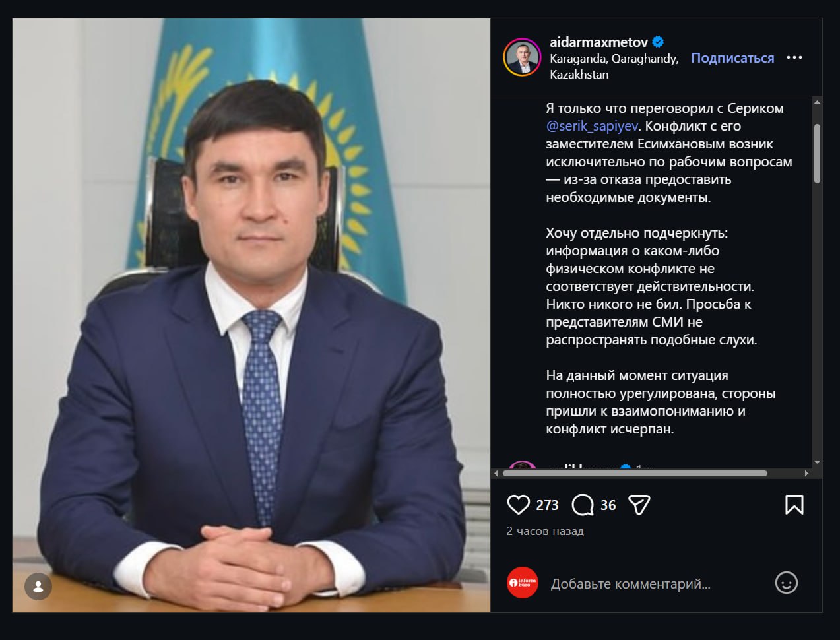This screenshot has height=640, width=840.
Task: Open the emoji picker smiley icon
Action: (786, 583)
